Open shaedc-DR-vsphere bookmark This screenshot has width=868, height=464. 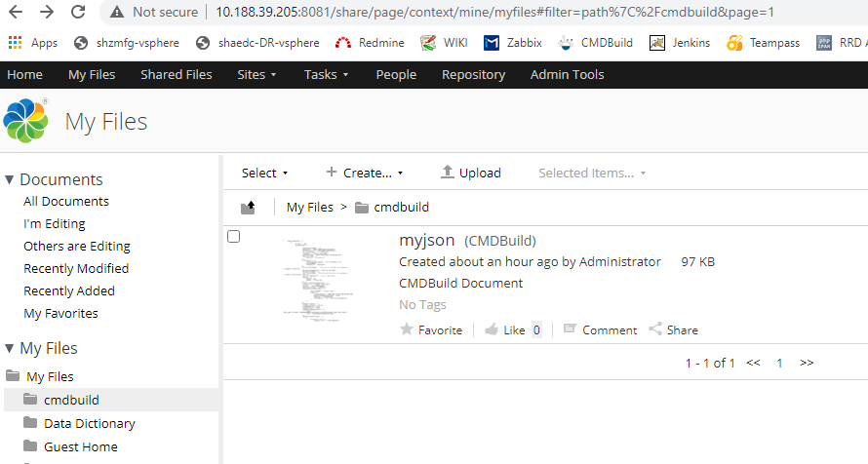point(258,43)
